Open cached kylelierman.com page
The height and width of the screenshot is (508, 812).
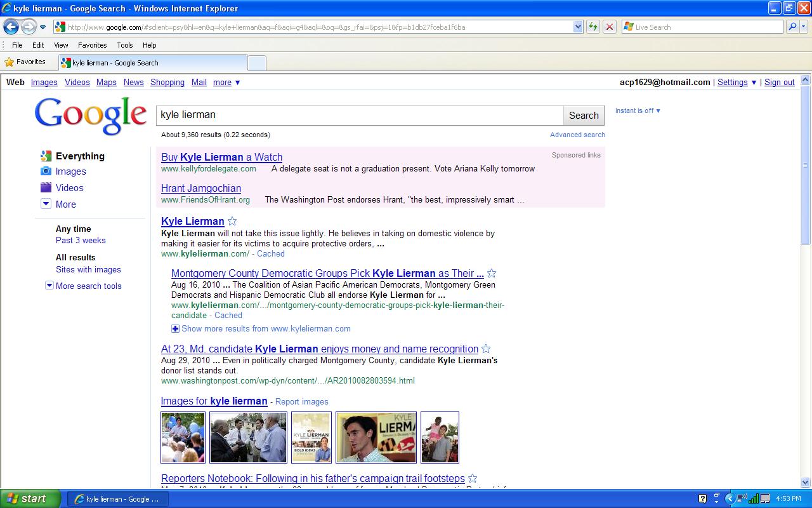[x=271, y=253]
